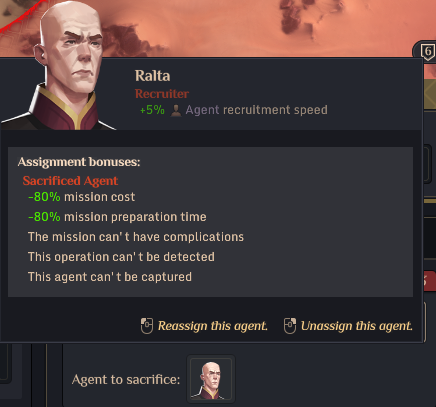Screen dimensions: 436x407
Task: Click the Assignment bonuses heading
Action: click(x=79, y=162)
